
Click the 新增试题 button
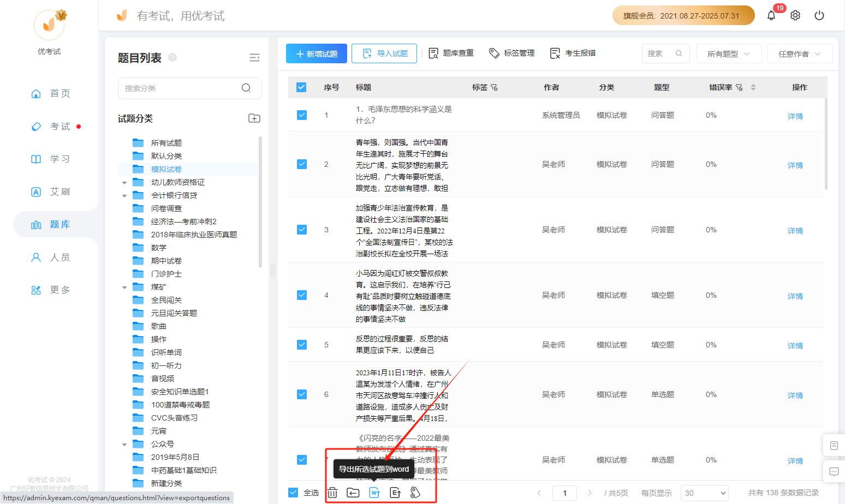click(x=316, y=53)
